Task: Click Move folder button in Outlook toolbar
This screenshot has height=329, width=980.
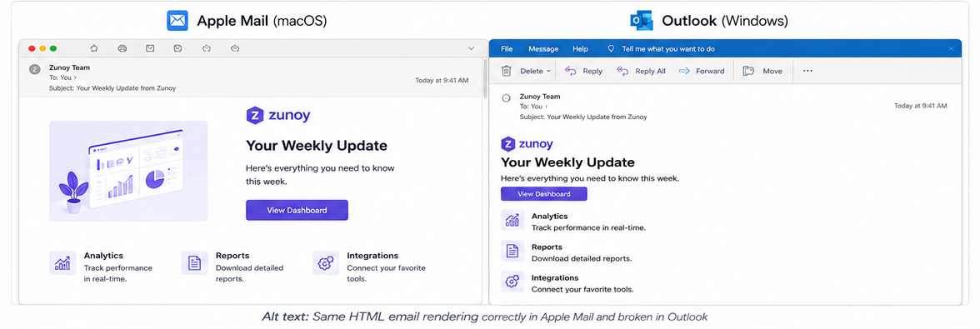Action: pos(762,71)
